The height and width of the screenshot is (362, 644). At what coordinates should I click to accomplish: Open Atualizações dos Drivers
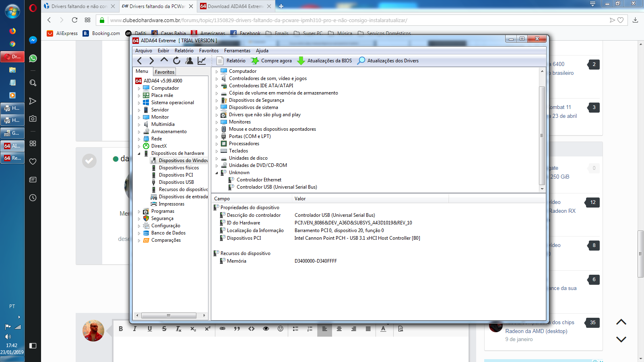pyautogui.click(x=388, y=61)
